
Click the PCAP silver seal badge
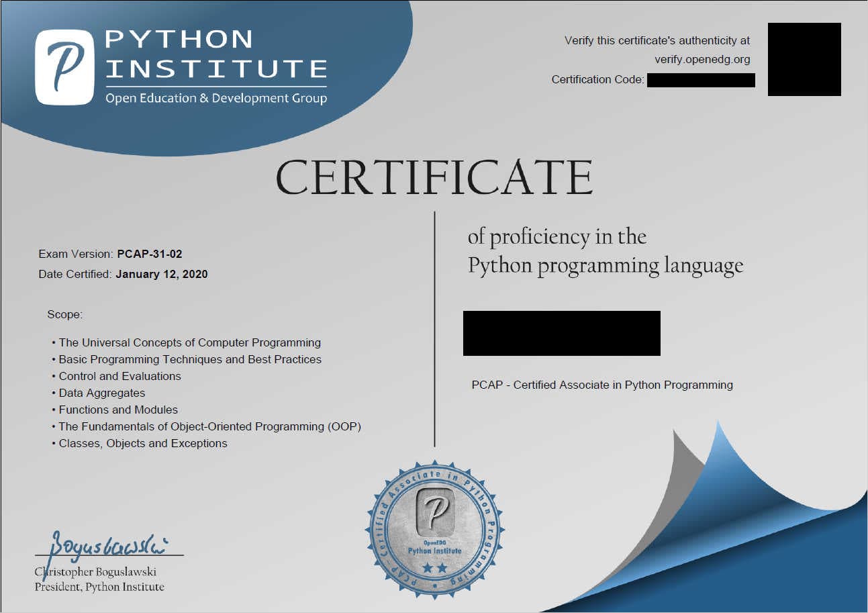435,528
